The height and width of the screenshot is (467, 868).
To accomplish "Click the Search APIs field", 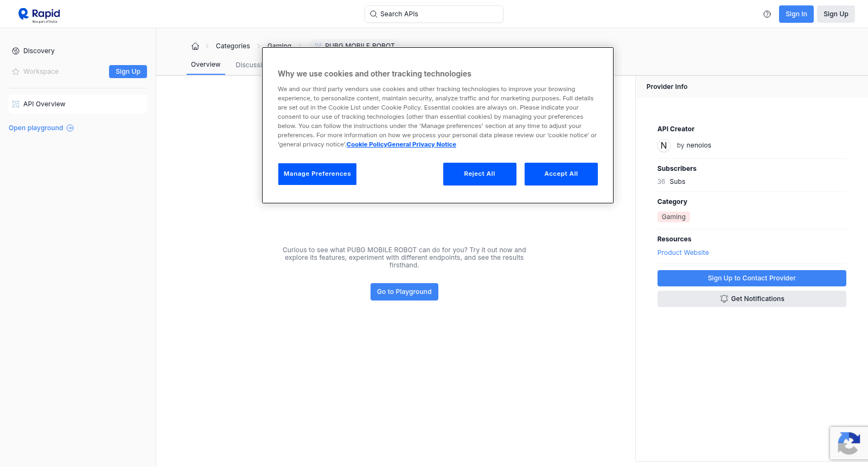I will pos(434,14).
